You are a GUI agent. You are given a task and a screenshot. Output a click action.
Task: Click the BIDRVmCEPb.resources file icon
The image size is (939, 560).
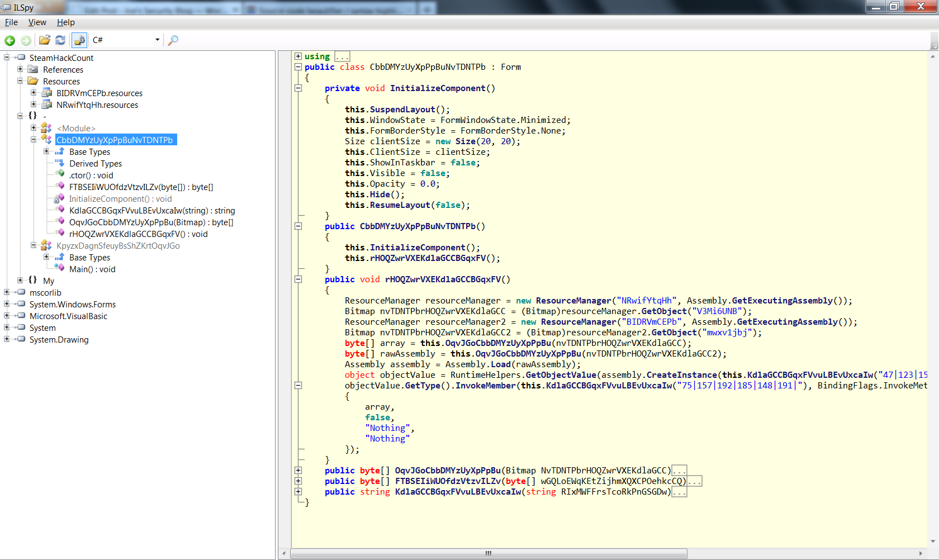pos(47,93)
